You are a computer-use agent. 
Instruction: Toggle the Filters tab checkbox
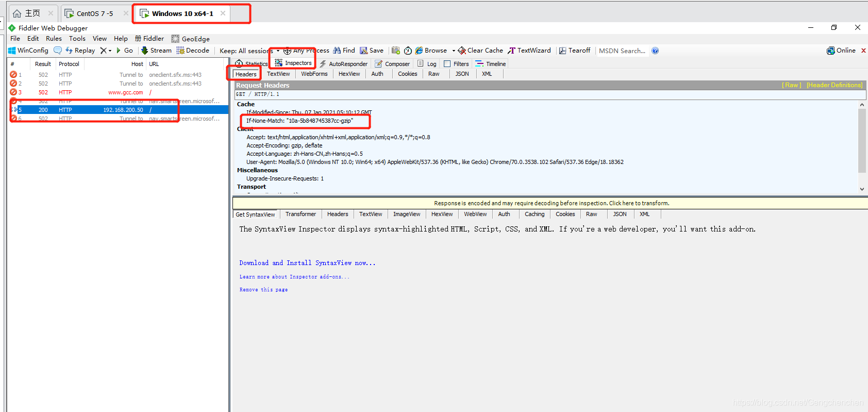point(447,64)
